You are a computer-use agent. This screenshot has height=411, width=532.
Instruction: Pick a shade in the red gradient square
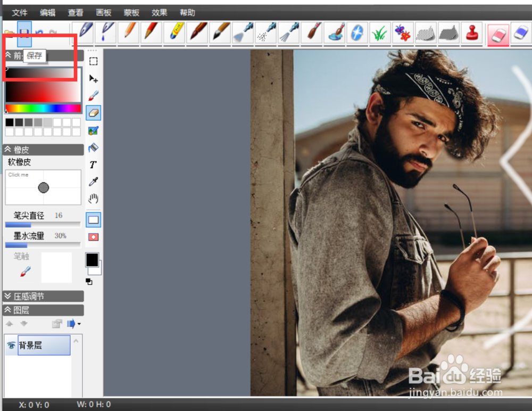tap(43, 85)
